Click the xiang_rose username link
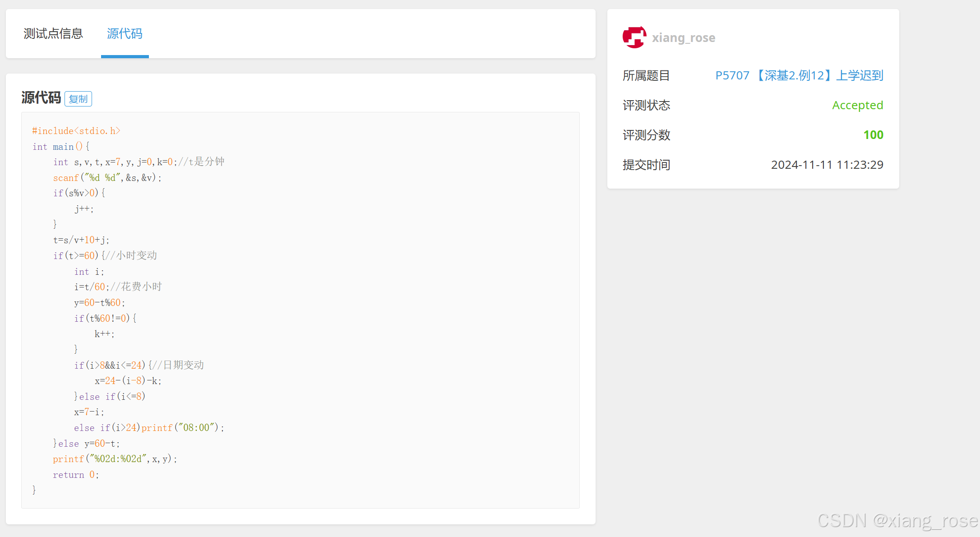Screen dimensions: 980x537 click(x=683, y=38)
